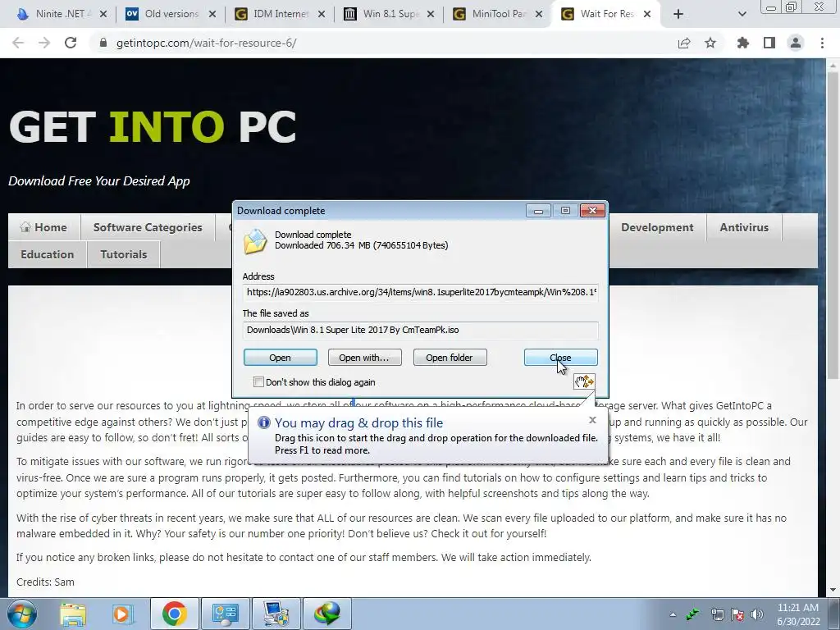Viewport: 840px width, 630px height.
Task: Close the Old versions tab
Action: pos(212,14)
